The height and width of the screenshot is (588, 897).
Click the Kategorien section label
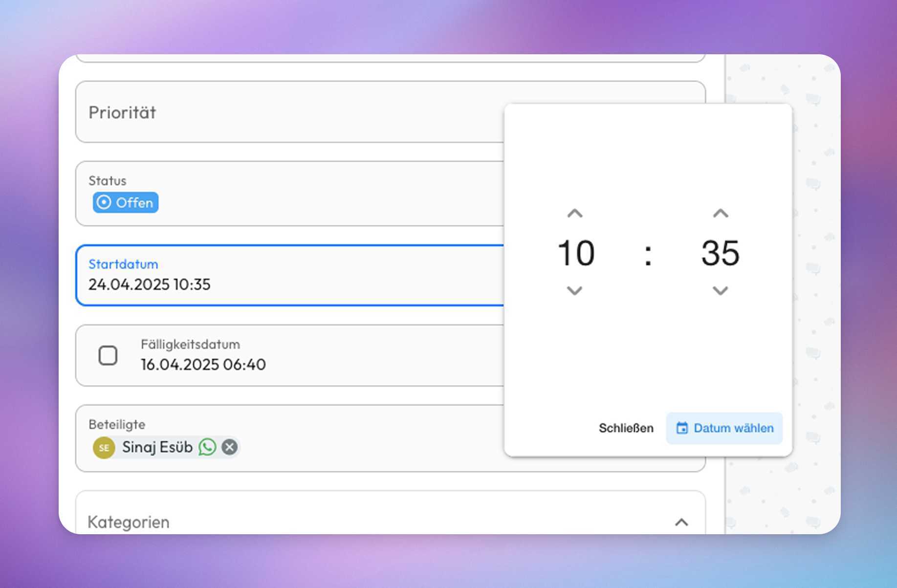tap(128, 522)
